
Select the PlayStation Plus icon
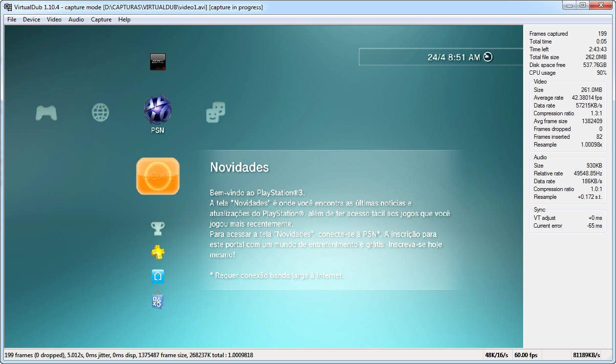click(x=157, y=252)
